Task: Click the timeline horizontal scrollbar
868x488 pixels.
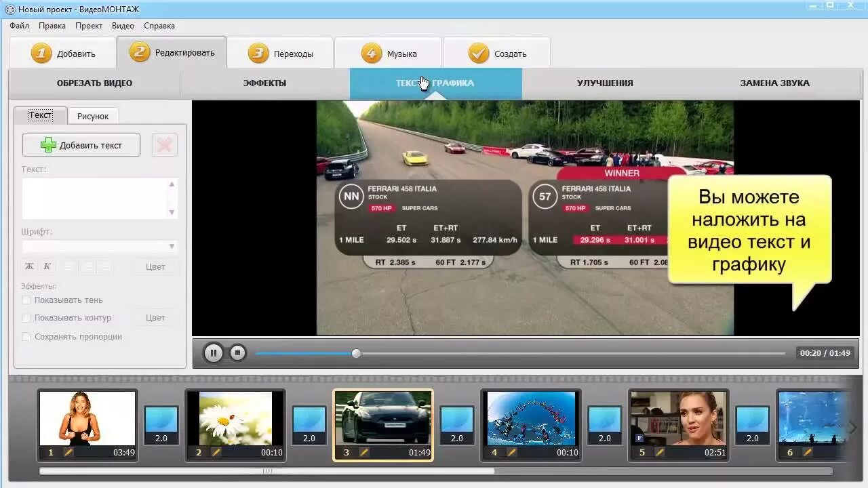Action: [267, 471]
